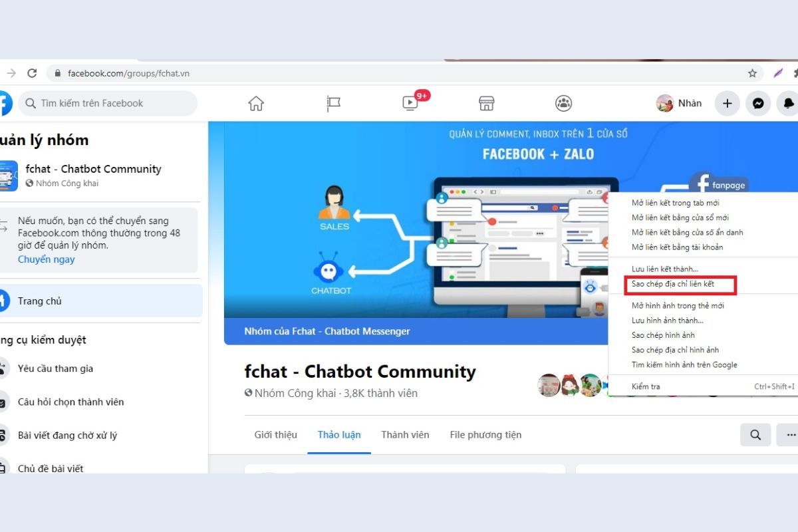This screenshot has height=532, width=798.
Task: Focus the facebook.com/groups/fchat.vn address bar
Action: (405, 73)
